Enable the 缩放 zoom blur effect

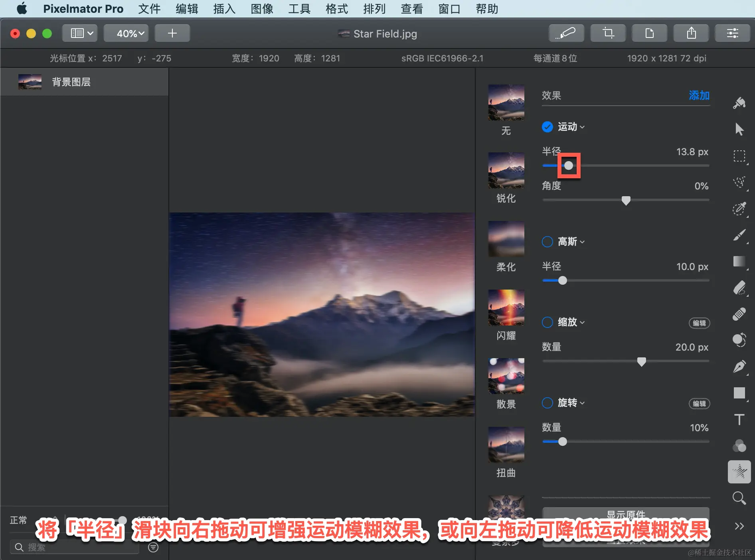[547, 322]
